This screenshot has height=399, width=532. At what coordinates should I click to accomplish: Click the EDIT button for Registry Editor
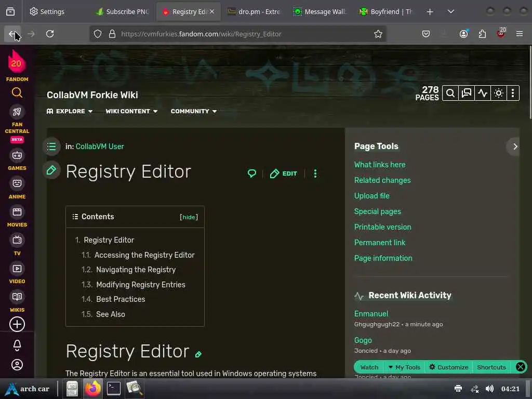[x=283, y=174]
